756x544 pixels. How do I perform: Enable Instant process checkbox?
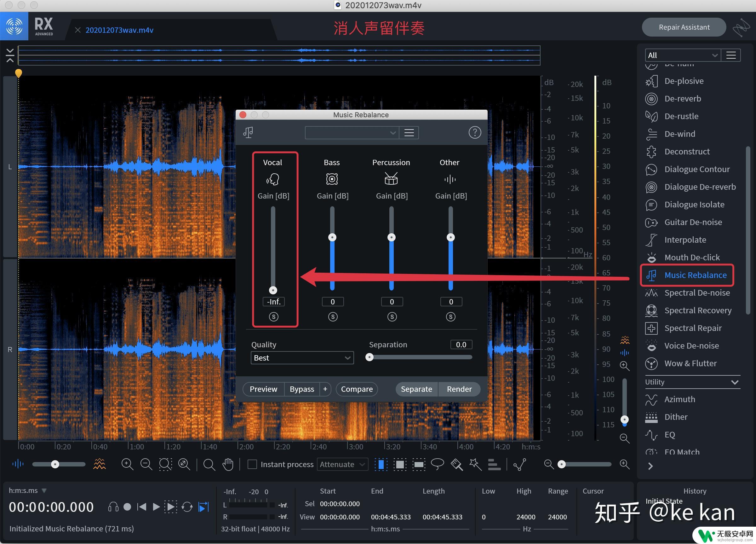[x=252, y=464]
